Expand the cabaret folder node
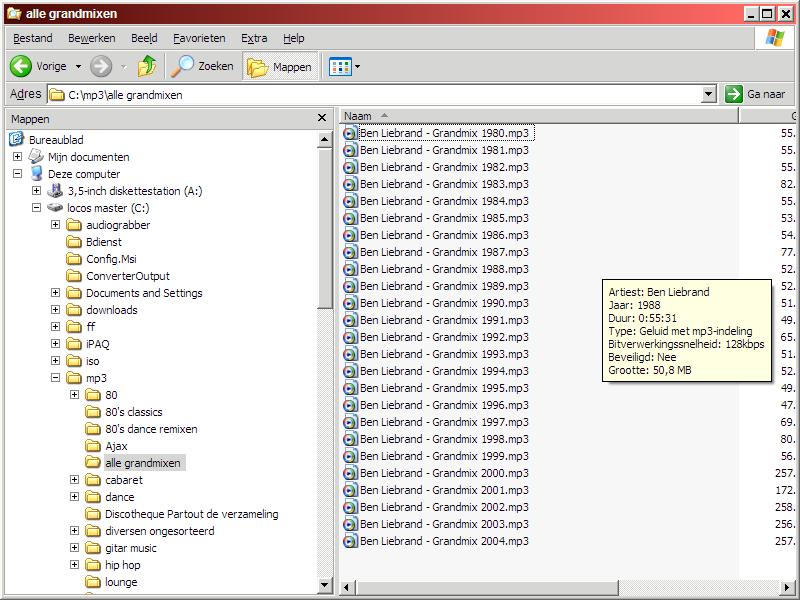 tap(74, 480)
